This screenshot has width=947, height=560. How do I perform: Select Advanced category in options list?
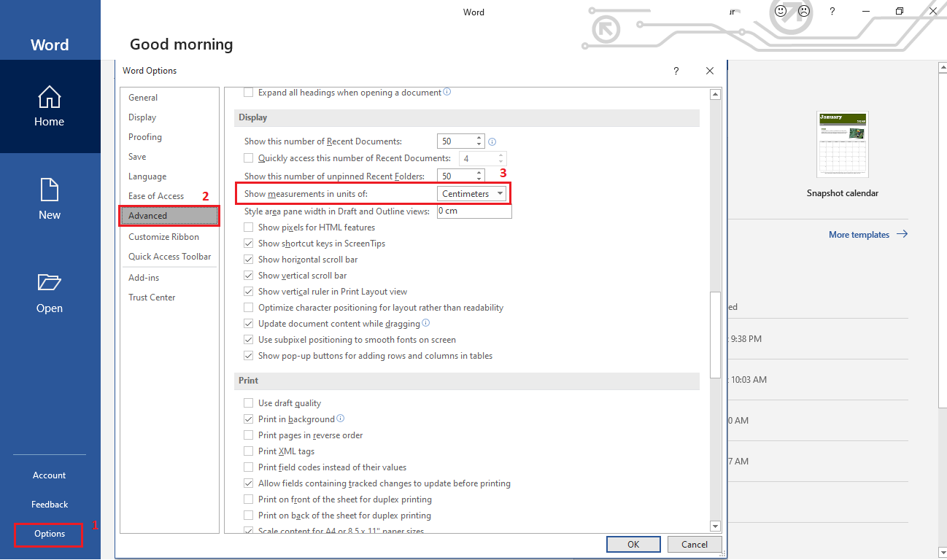point(169,216)
